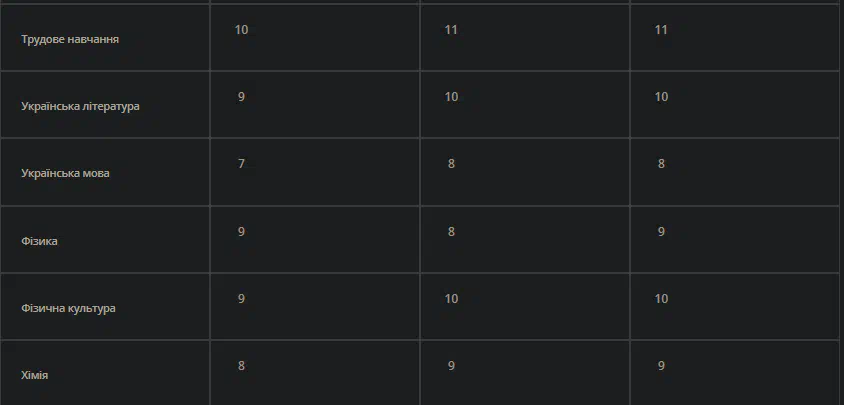Click middle-column 9 in the Хімія row
The image size is (844, 405).
451,366
